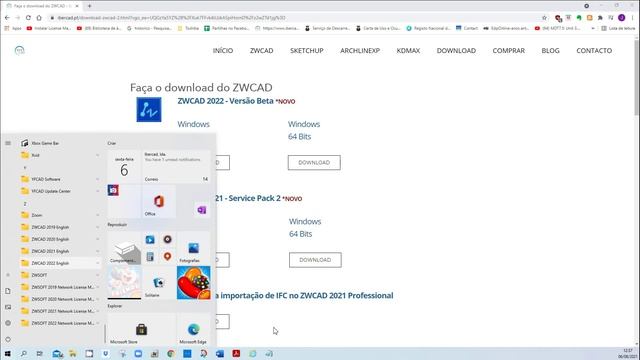Click the ZWCAD 2022 blue logo icon
The height and width of the screenshot is (360, 640).
tap(149, 109)
